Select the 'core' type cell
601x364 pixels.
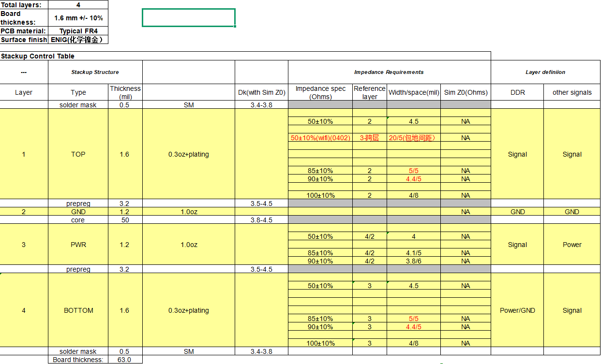pos(78,220)
